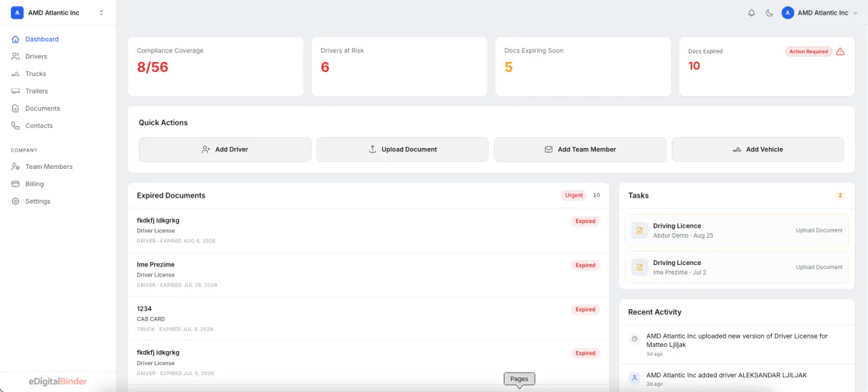Click the truck icon in Add Vehicle

[x=737, y=150]
